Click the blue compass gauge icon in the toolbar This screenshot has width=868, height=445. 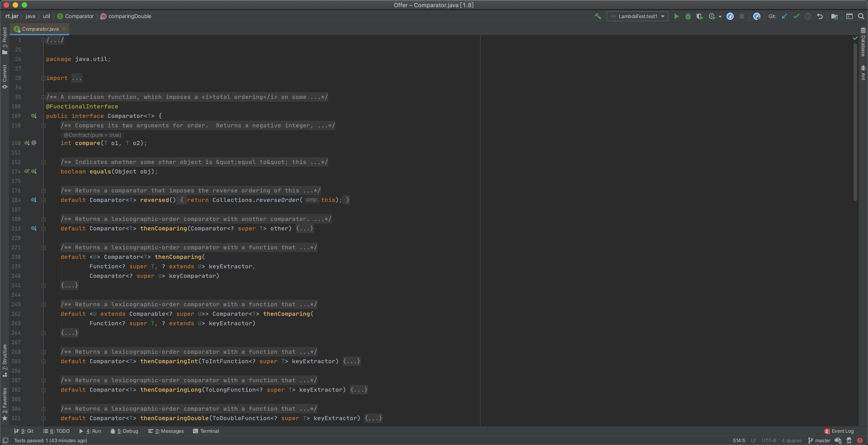(x=730, y=16)
